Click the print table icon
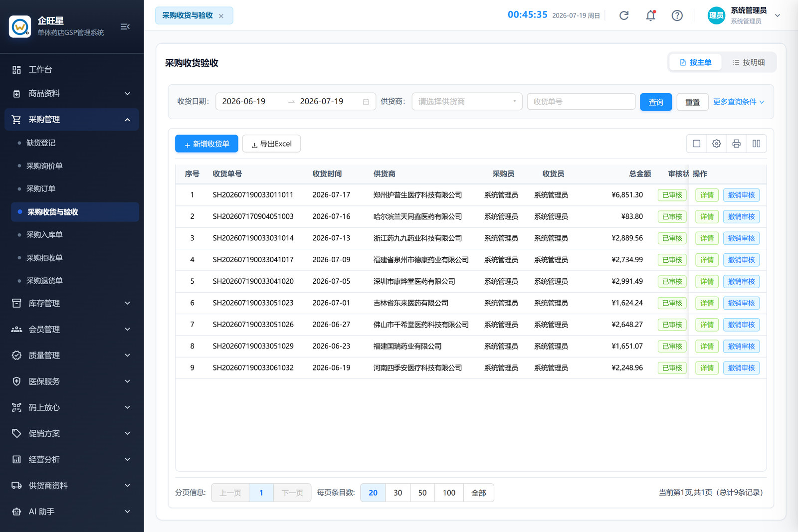 click(737, 144)
